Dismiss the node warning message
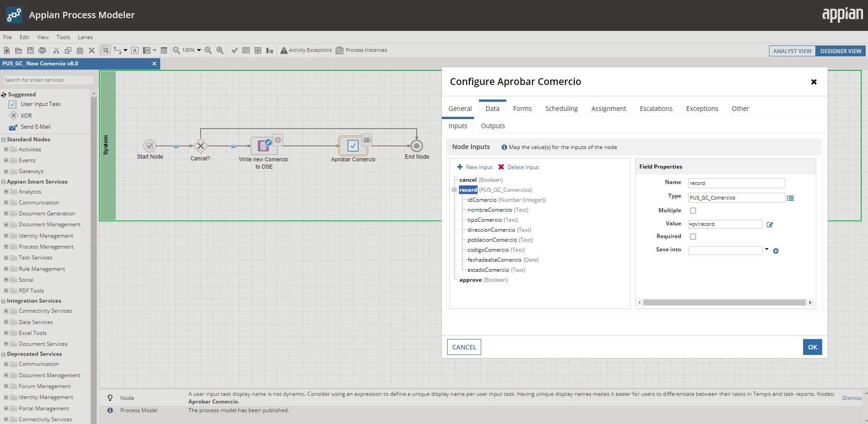This screenshot has width=868, height=424. (852, 398)
